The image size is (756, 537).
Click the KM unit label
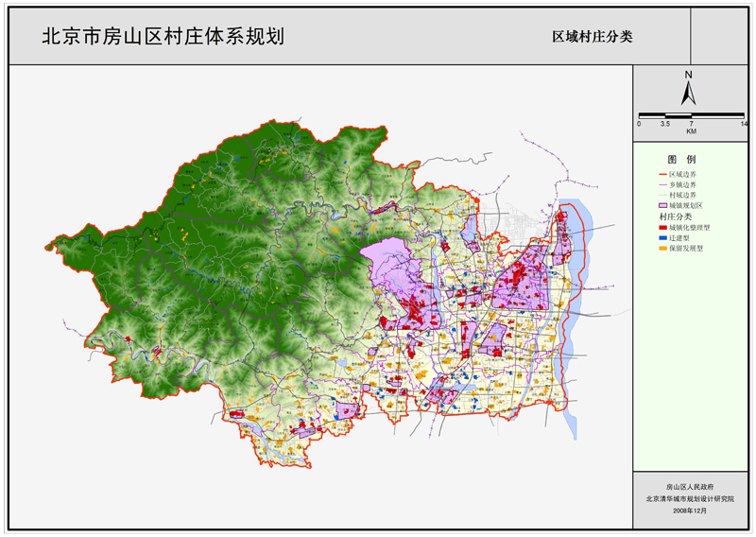[692, 131]
